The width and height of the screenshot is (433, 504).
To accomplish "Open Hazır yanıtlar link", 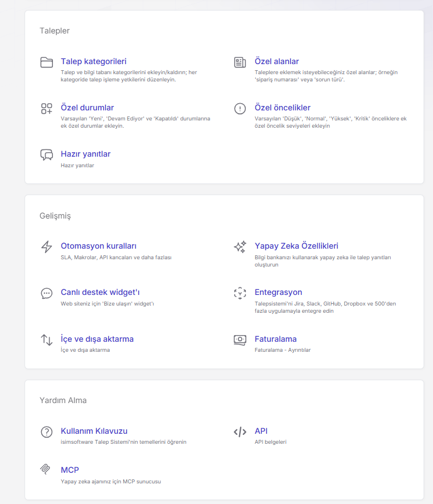I will pyautogui.click(x=85, y=154).
